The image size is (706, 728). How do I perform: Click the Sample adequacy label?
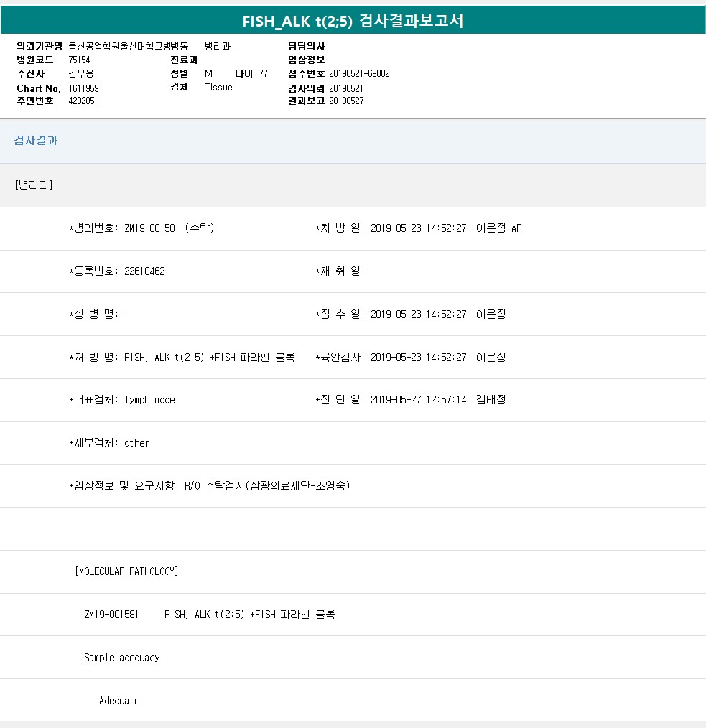tap(121, 658)
